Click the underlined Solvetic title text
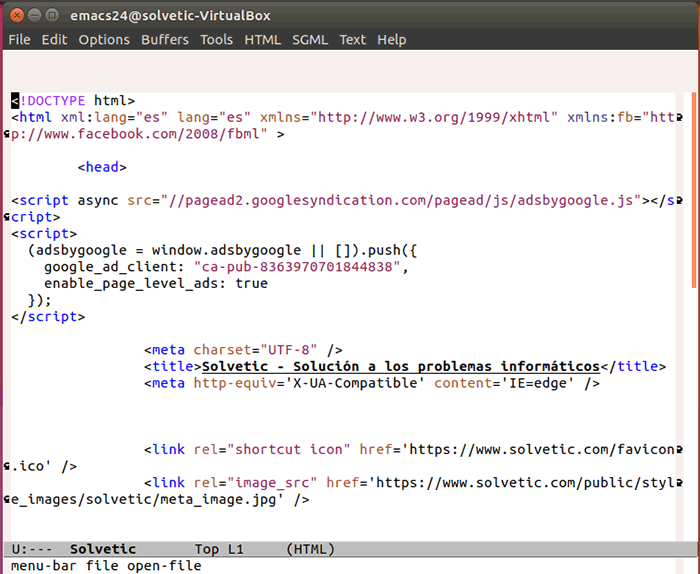The height and width of the screenshot is (574, 700). 400,366
